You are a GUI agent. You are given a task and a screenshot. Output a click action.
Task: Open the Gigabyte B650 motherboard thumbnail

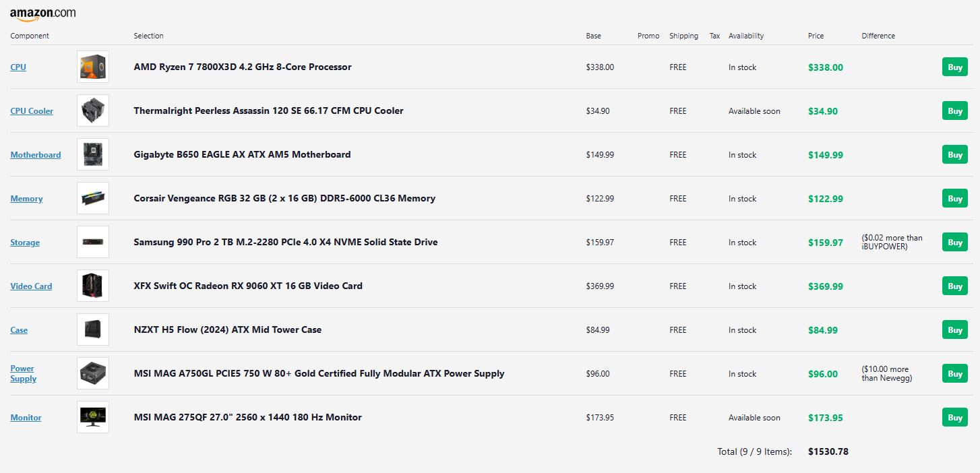93,155
